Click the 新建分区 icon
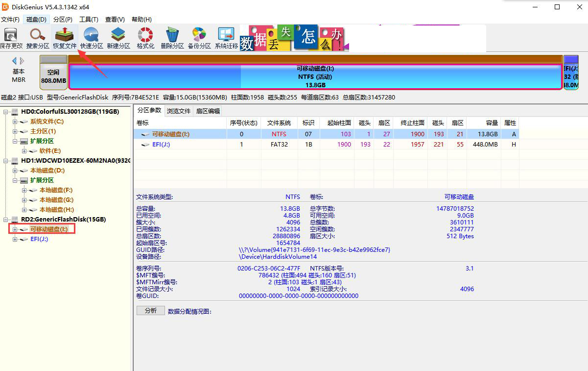The width and height of the screenshot is (588, 371). click(x=118, y=37)
